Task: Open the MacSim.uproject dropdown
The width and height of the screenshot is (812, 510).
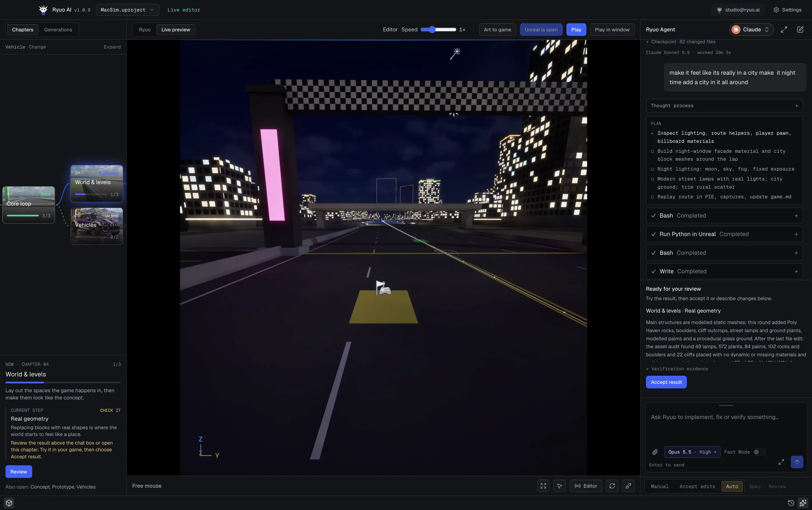Action: click(x=127, y=10)
